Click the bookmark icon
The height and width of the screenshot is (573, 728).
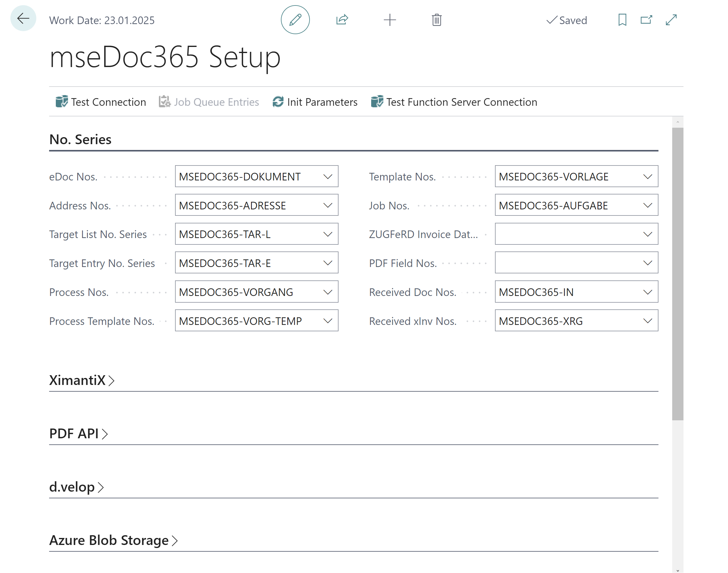[622, 20]
